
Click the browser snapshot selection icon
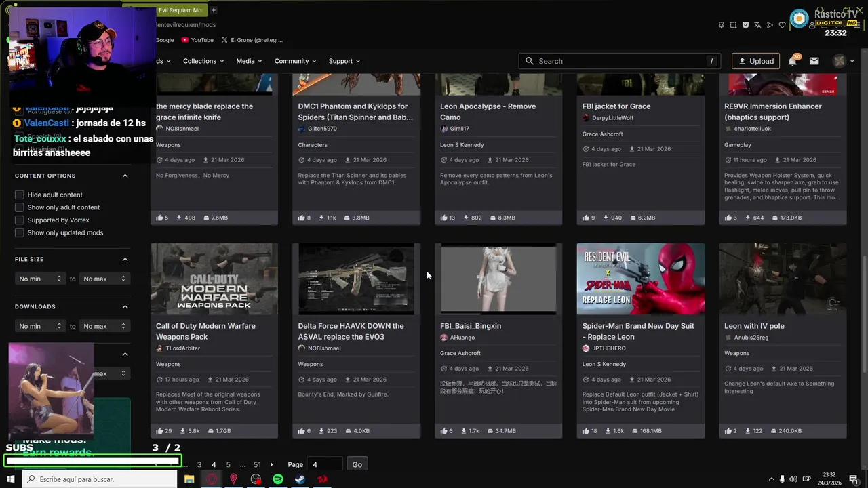click(733, 25)
